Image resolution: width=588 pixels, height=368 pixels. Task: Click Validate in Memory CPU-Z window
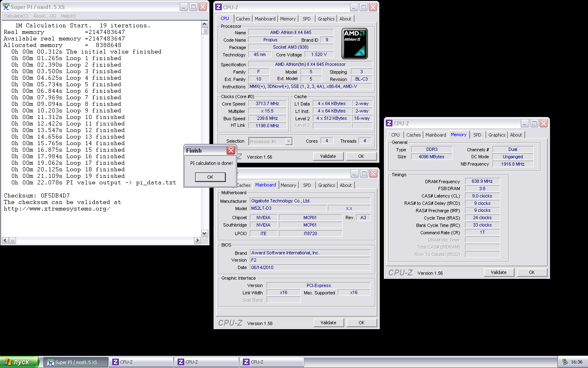tap(499, 272)
